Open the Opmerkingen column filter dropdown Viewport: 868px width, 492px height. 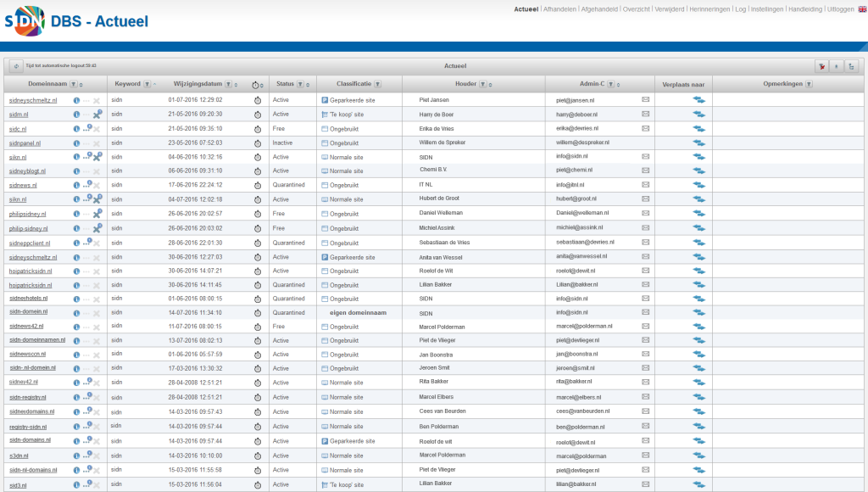pos(809,84)
